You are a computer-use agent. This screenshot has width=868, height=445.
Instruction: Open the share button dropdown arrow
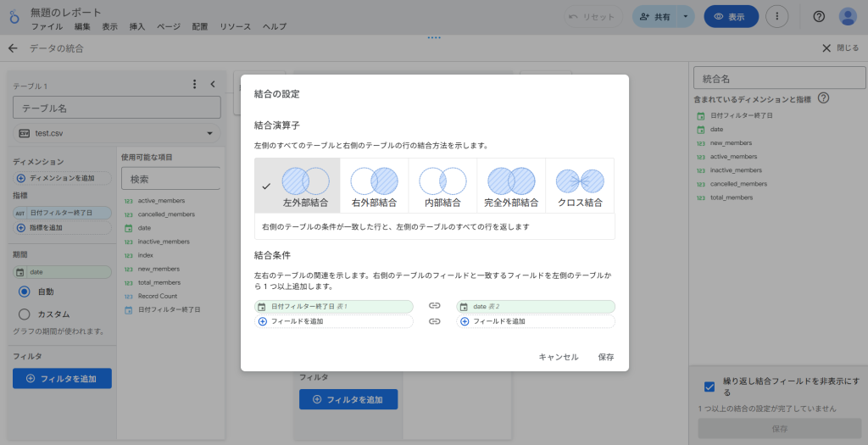[685, 17]
